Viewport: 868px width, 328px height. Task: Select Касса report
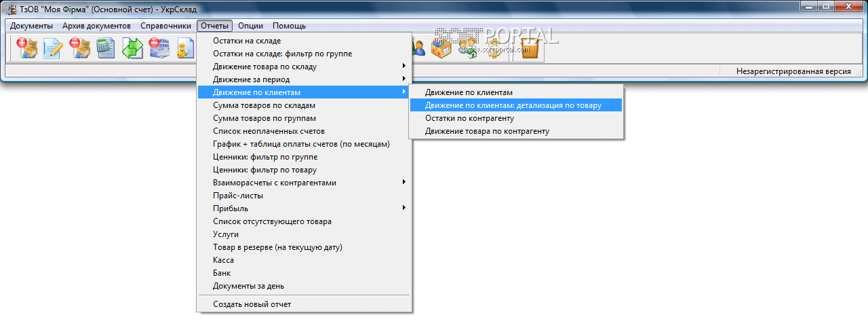[x=304, y=260]
